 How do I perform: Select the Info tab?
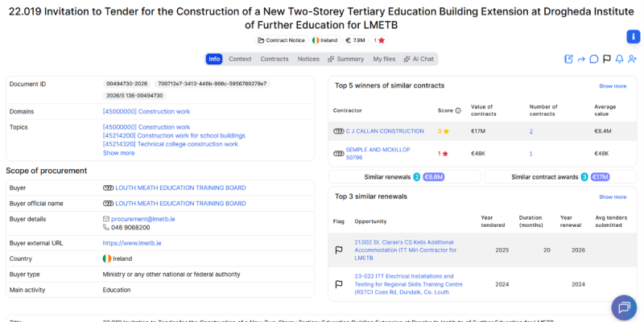click(214, 59)
